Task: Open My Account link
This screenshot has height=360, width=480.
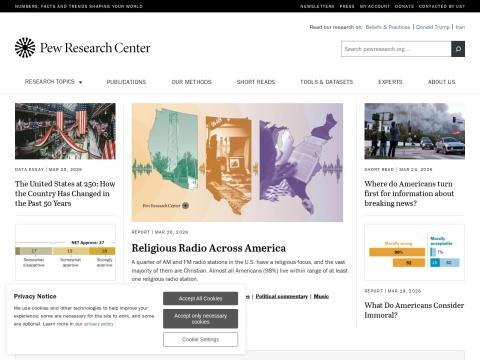Action: (x=375, y=6)
